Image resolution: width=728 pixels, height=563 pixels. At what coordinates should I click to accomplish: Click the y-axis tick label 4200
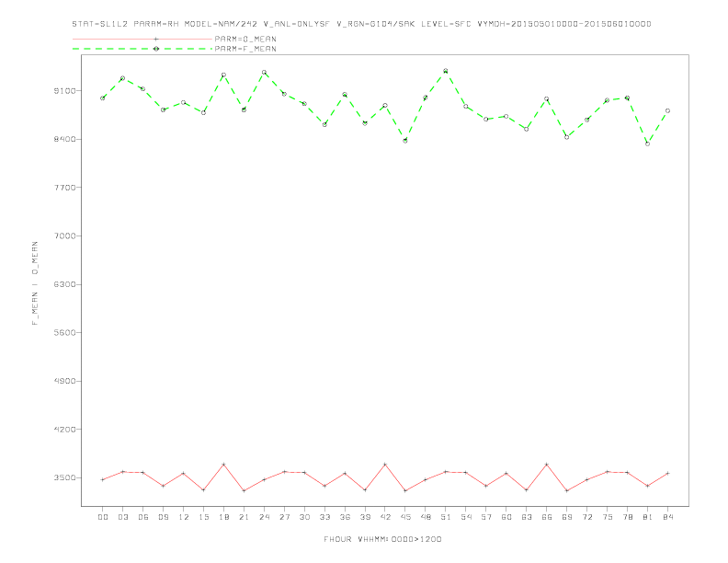(64, 430)
